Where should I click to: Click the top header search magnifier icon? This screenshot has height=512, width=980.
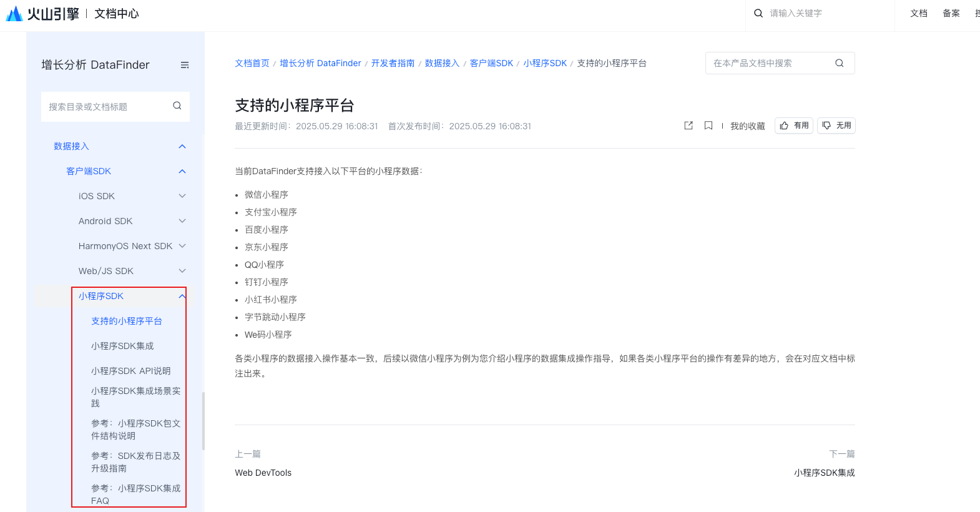[758, 13]
